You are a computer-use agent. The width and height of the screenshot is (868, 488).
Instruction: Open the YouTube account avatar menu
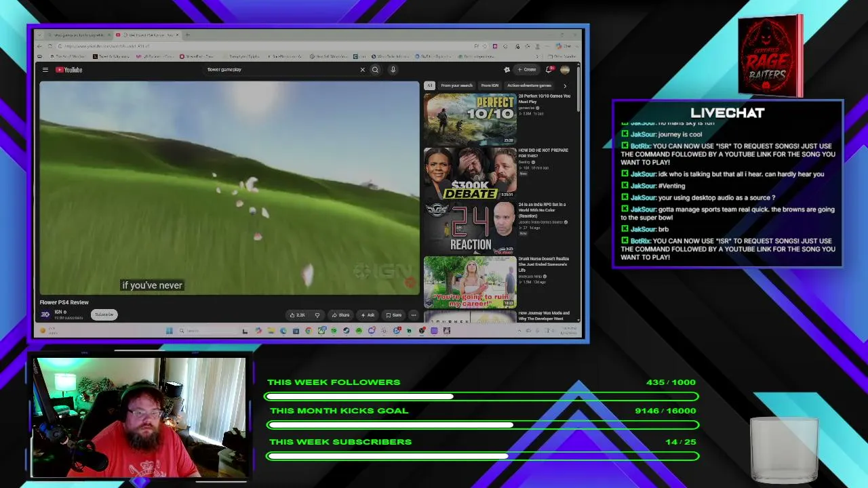point(565,70)
